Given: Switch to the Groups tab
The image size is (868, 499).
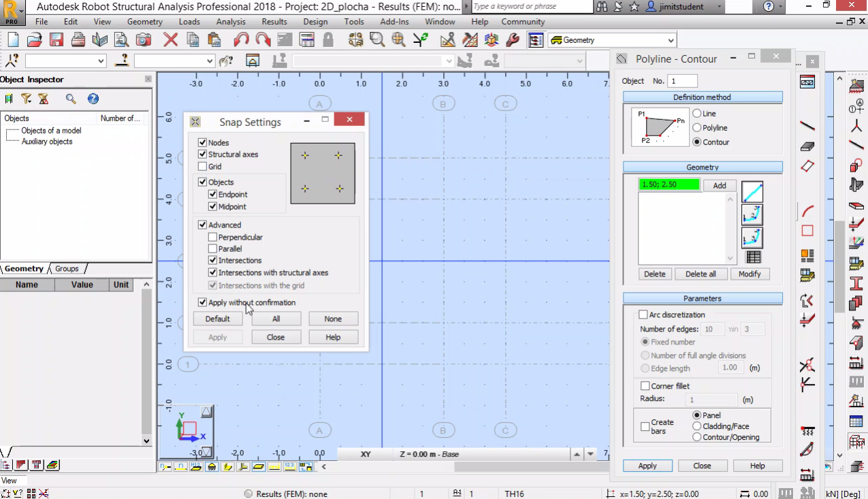Looking at the screenshot, I should point(67,268).
